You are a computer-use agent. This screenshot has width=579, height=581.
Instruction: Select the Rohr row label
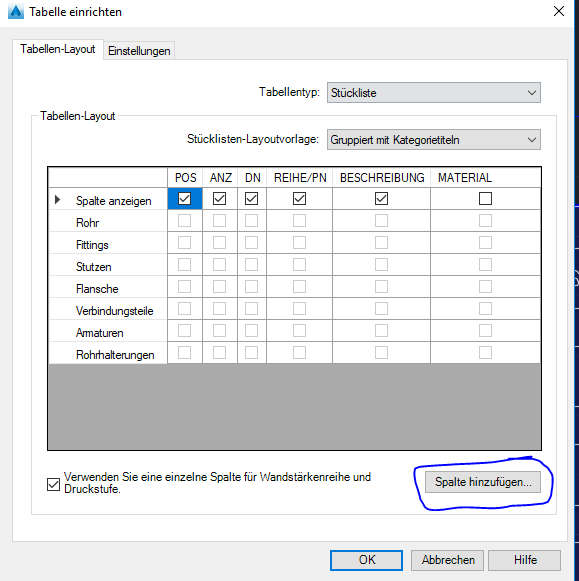[x=87, y=223]
